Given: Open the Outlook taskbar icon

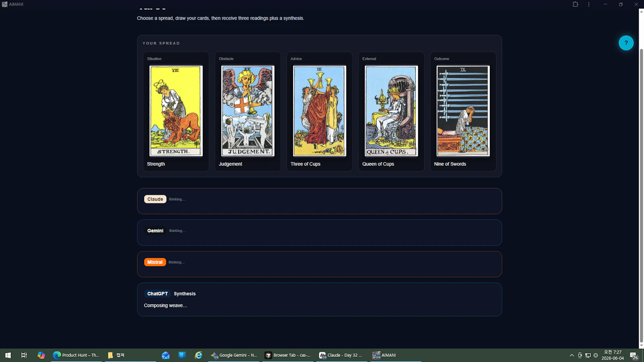Looking at the screenshot, I should [x=165, y=355].
